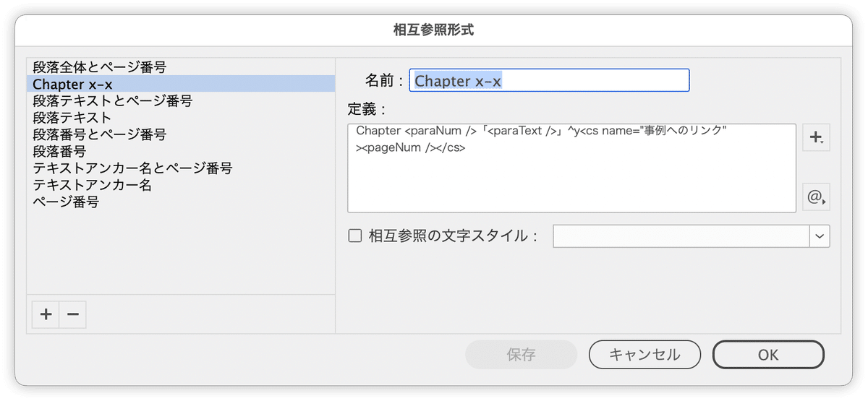Select 段落テキストとページ番号 format
868x401 pixels.
(x=113, y=101)
